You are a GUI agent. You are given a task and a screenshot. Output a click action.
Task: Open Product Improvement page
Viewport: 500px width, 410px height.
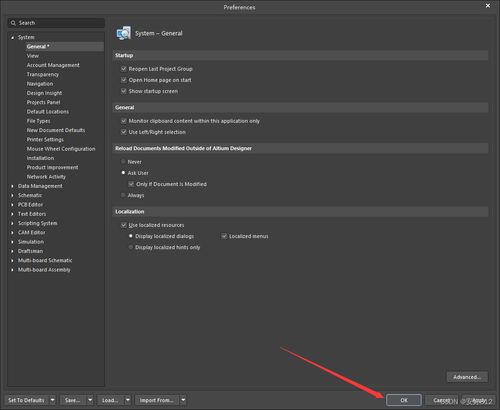(52, 167)
